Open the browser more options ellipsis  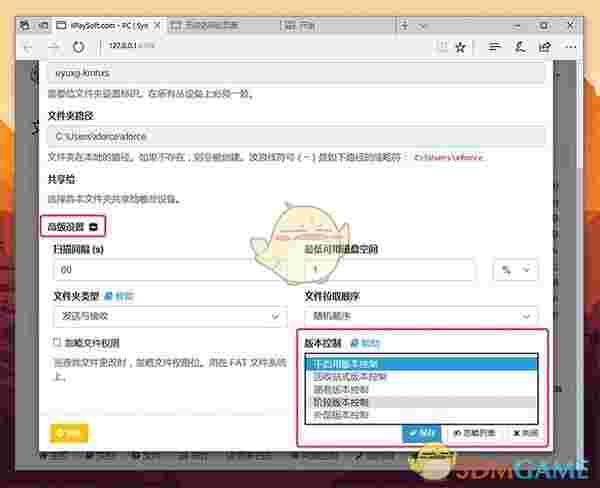[571, 47]
